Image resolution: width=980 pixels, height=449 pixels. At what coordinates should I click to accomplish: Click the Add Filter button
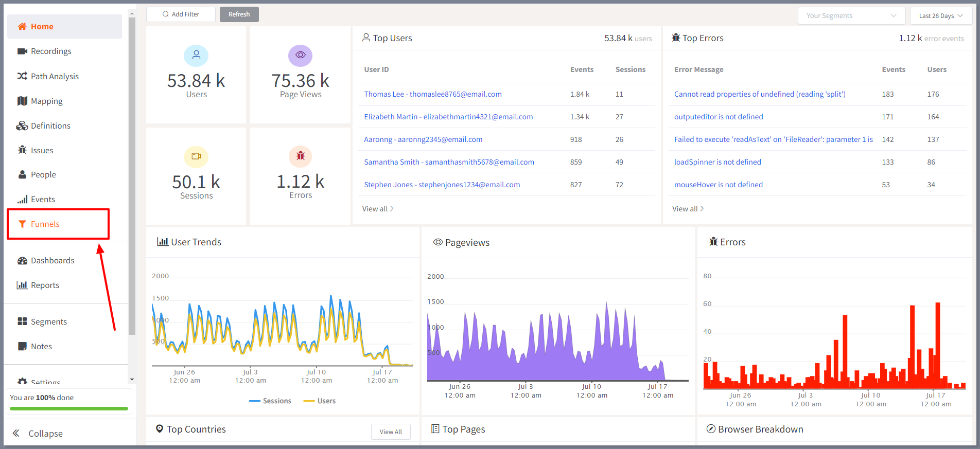point(181,14)
